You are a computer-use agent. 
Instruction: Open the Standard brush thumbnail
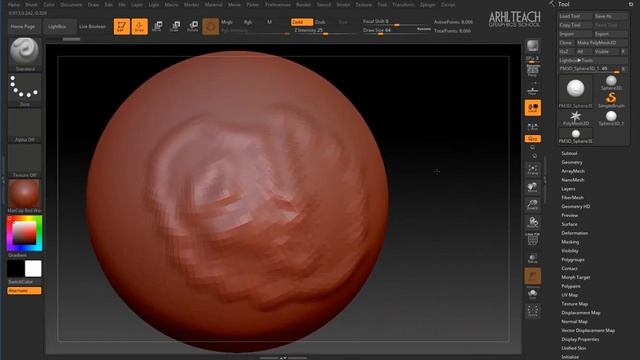pos(24,54)
